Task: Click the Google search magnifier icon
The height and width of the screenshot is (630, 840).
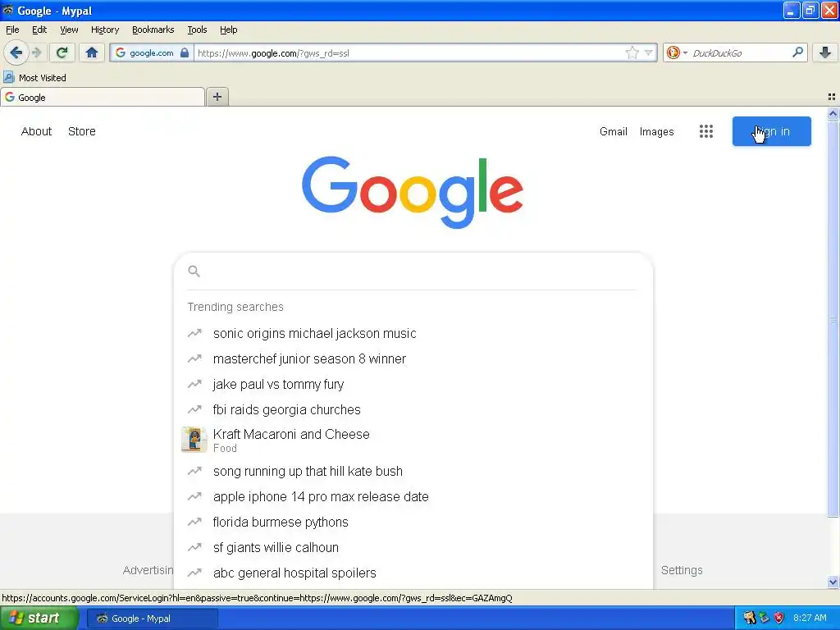Action: [194, 271]
